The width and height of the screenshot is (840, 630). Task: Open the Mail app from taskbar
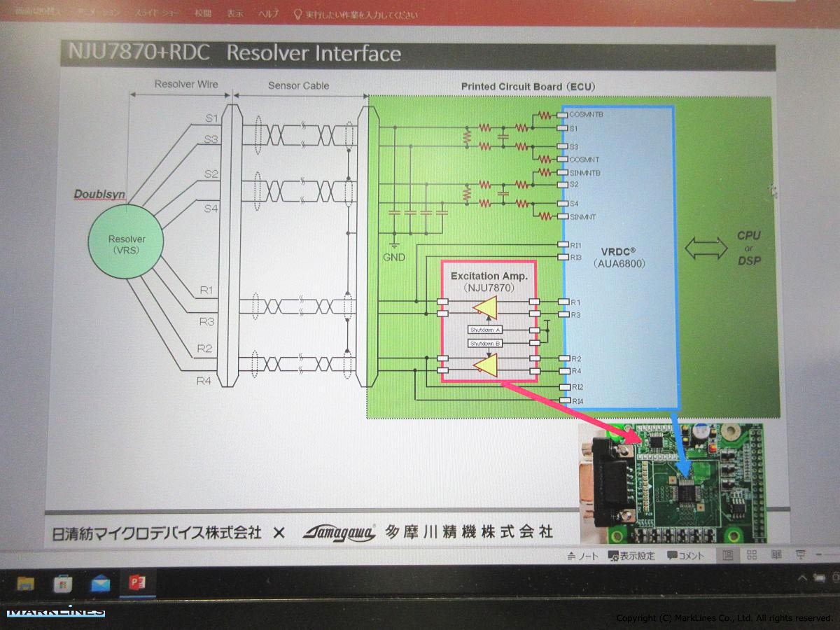tap(100, 583)
